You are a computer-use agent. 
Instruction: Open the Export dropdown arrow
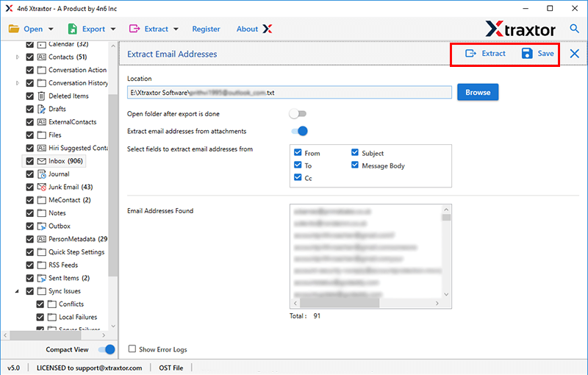click(113, 29)
